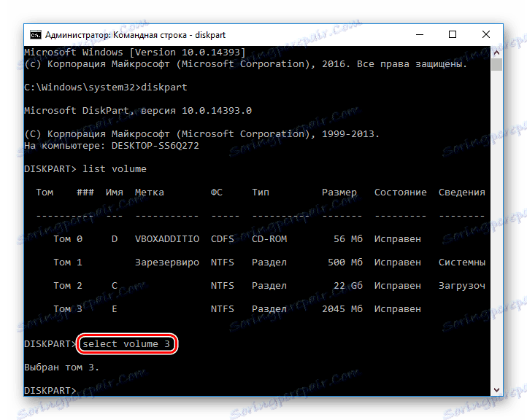Click the last empty 'DISKPART>' prompt
The image size is (527, 420).
50,390
